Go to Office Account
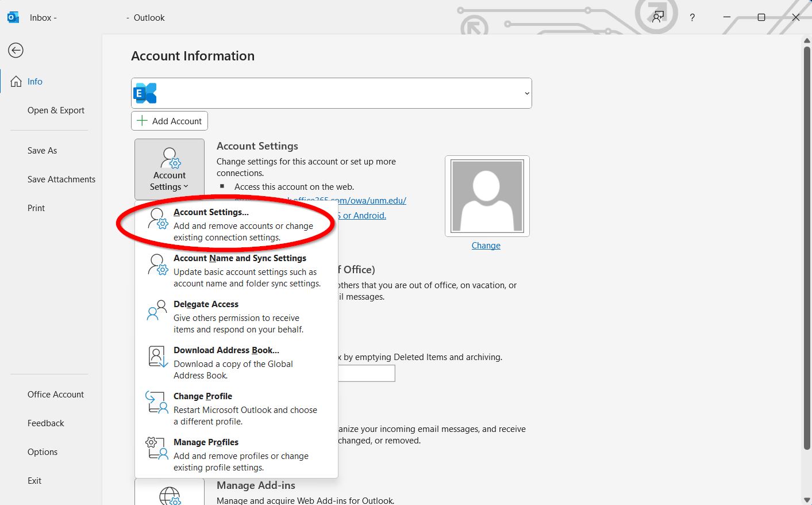The width and height of the screenshot is (812, 505). click(x=55, y=395)
